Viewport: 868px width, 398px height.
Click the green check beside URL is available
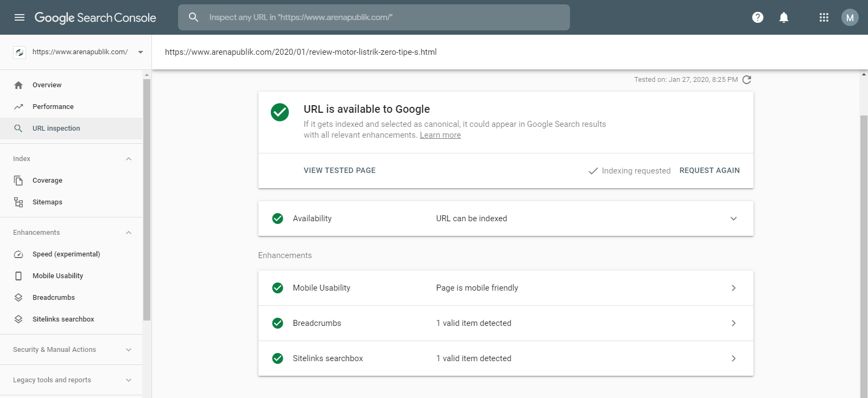[280, 112]
